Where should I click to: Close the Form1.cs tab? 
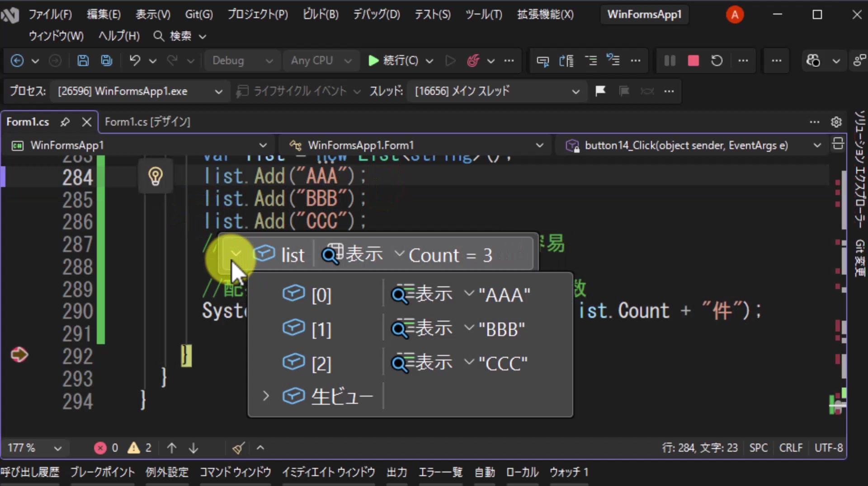click(87, 122)
